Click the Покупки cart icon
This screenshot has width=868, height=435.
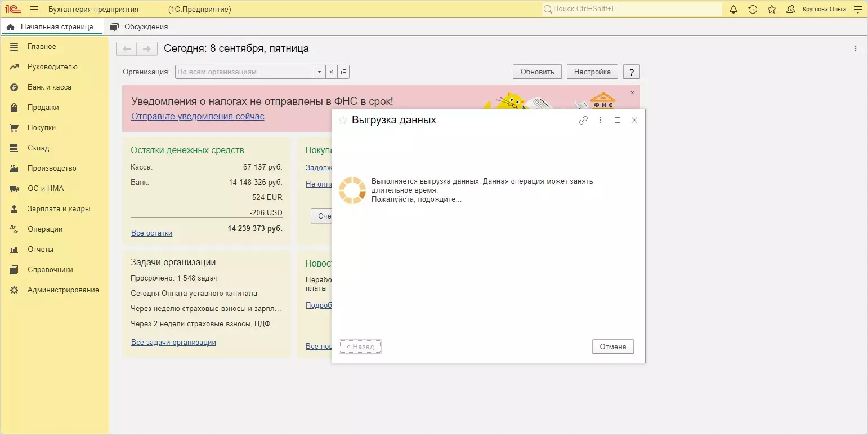pyautogui.click(x=15, y=128)
